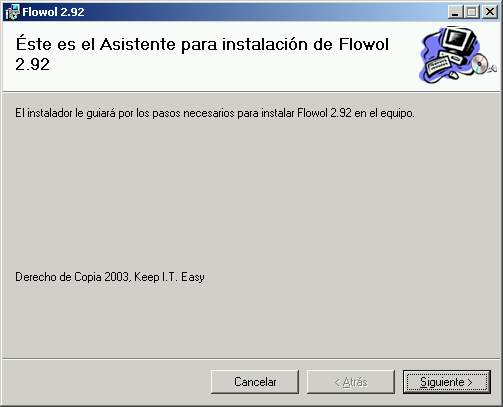This screenshot has width=503, height=407.
Task: Click the "2.92" second line of the heading
Action: click(x=33, y=64)
